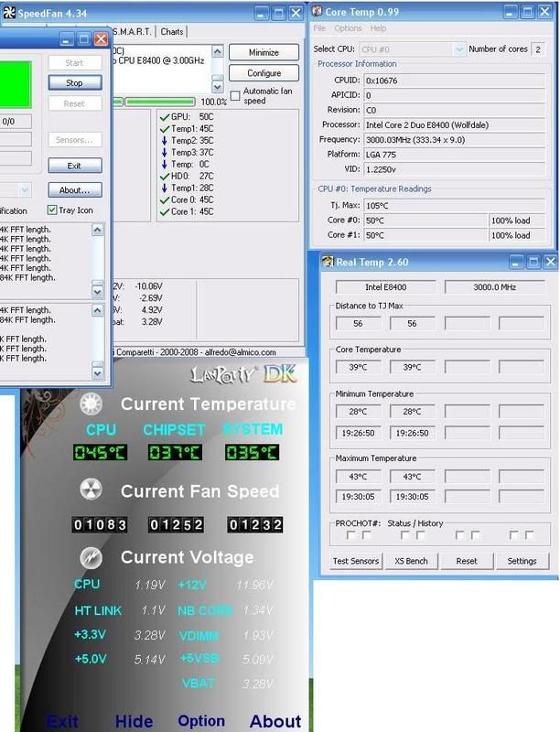Screen dimensions: 560x732
Task: Click down arrow of upper FFT log scrollbar
Action: click(98, 292)
